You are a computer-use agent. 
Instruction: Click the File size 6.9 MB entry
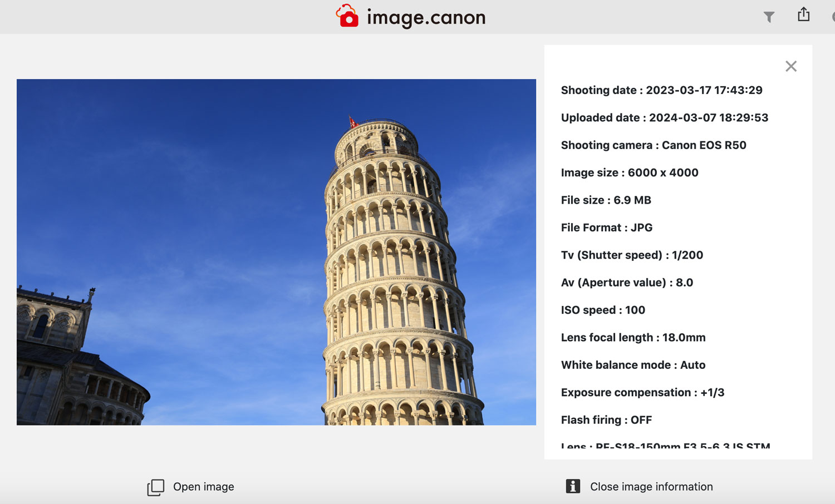(606, 200)
